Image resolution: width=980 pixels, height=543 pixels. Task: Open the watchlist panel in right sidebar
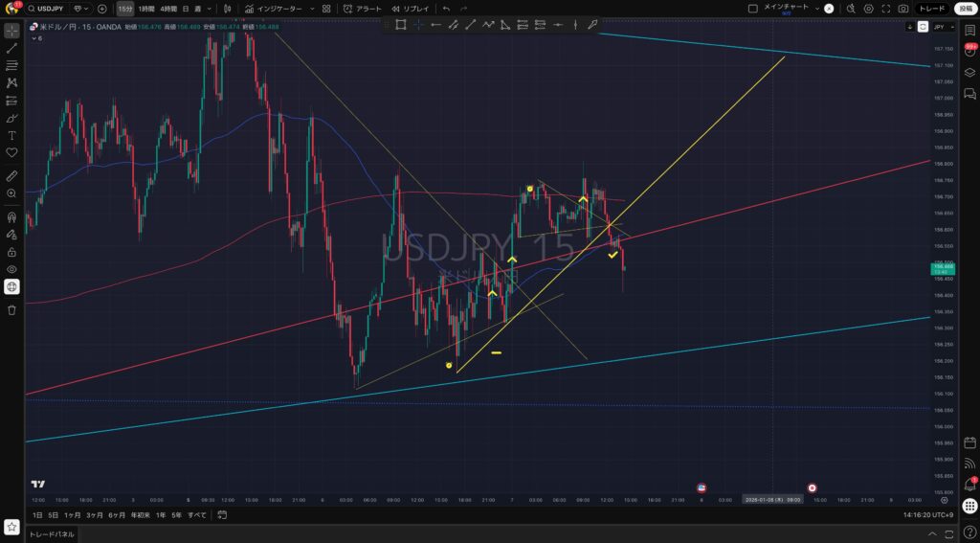tap(970, 30)
